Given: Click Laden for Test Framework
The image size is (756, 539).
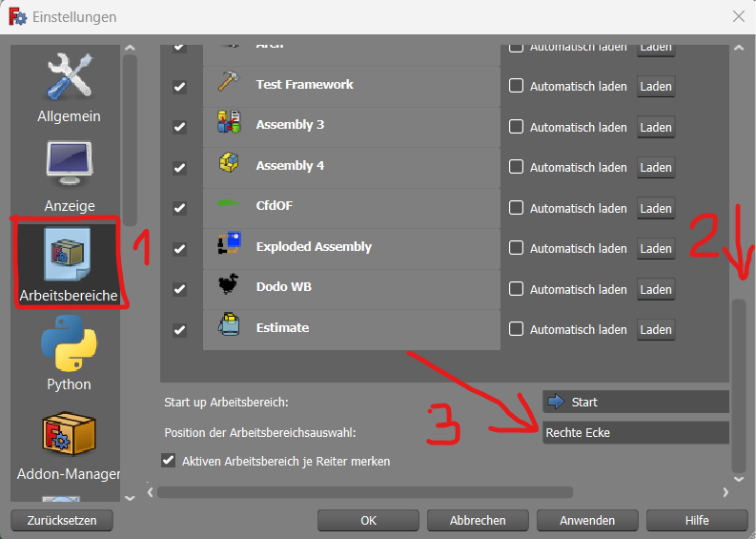Looking at the screenshot, I should 656,87.
